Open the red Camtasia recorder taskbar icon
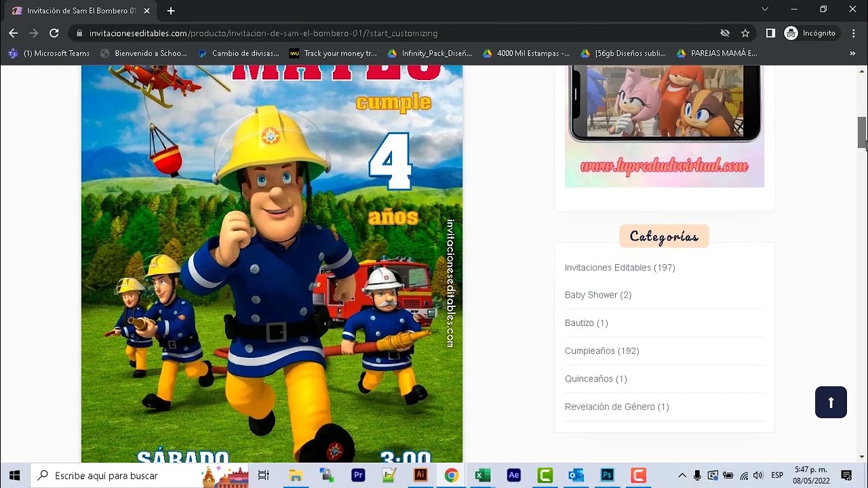The image size is (868, 488). (639, 475)
